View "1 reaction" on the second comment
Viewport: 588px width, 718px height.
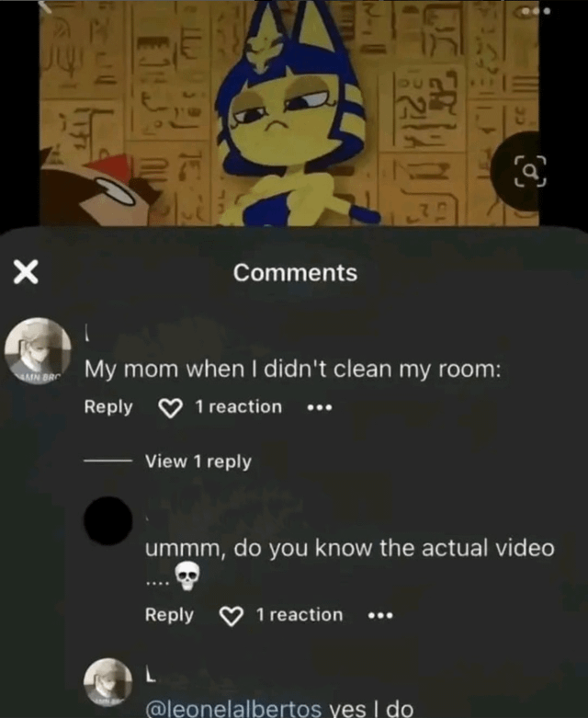point(300,615)
